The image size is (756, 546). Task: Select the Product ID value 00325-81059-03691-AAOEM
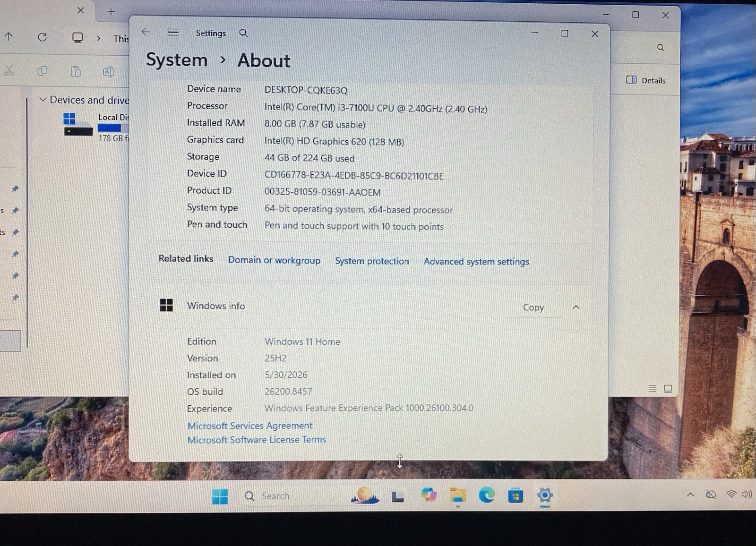(x=322, y=192)
